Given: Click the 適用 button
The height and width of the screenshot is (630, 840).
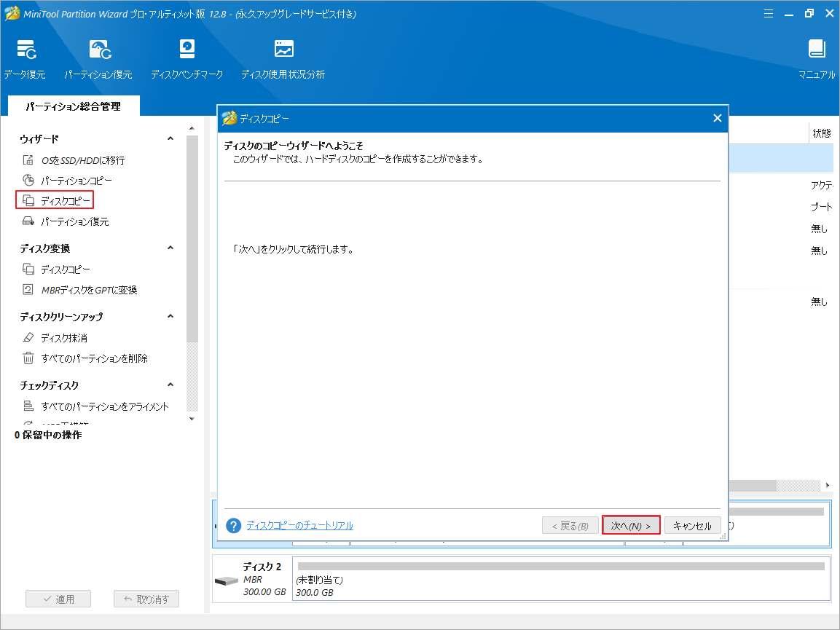Looking at the screenshot, I should tap(58, 599).
